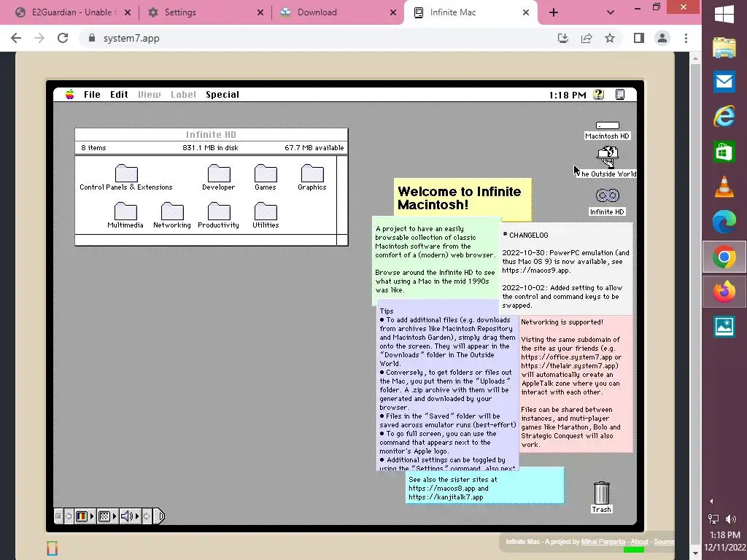Click the browser Back button
Viewport: 747px width, 560px height.
point(16,38)
